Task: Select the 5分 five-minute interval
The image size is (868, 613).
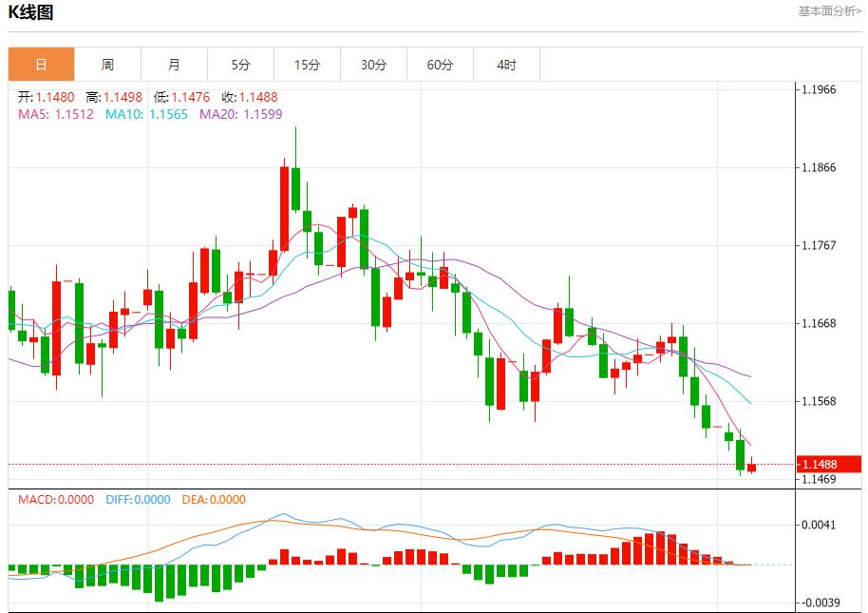Action: tap(240, 64)
